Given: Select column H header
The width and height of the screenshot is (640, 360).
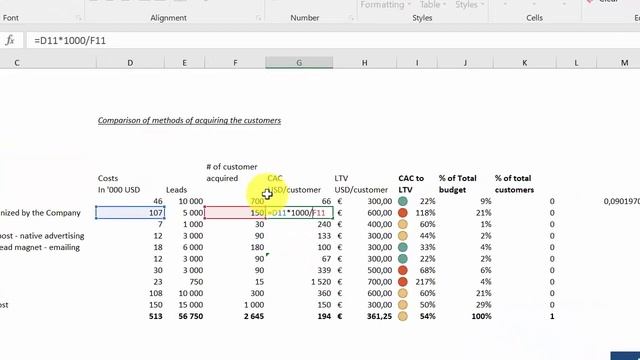Looking at the screenshot, I should point(364,62).
